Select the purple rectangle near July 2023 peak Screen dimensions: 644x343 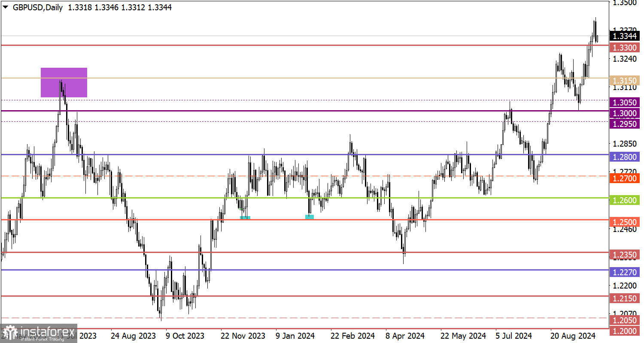64,82
